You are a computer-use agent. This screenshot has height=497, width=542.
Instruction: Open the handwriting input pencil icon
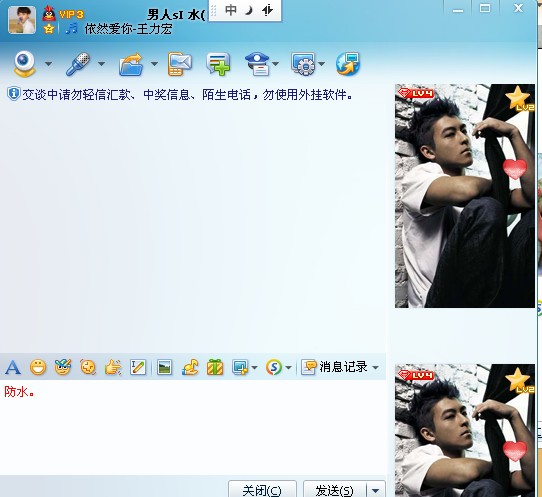[x=138, y=367]
